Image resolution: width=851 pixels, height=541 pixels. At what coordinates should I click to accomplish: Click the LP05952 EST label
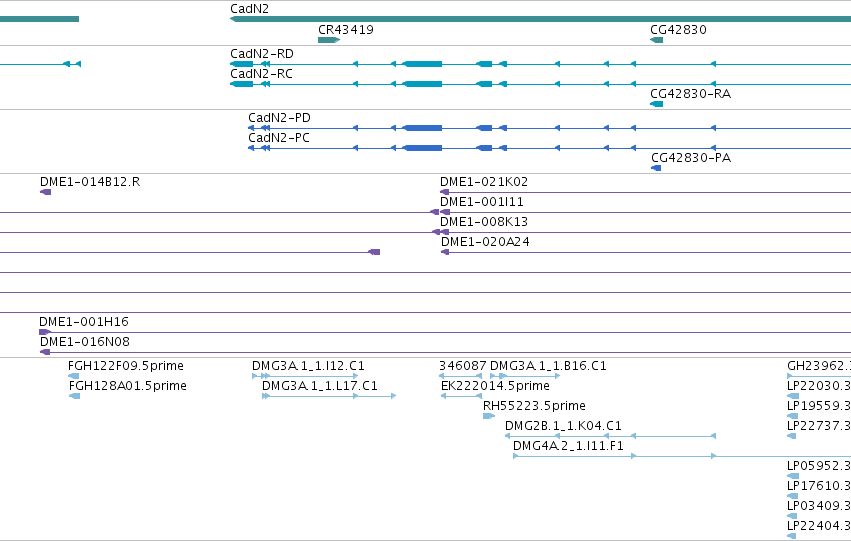819,466
